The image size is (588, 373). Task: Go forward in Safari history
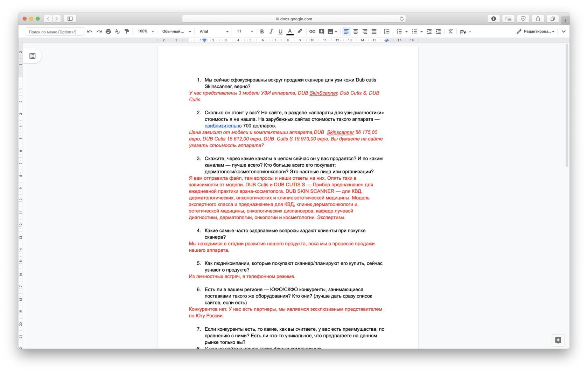(56, 19)
